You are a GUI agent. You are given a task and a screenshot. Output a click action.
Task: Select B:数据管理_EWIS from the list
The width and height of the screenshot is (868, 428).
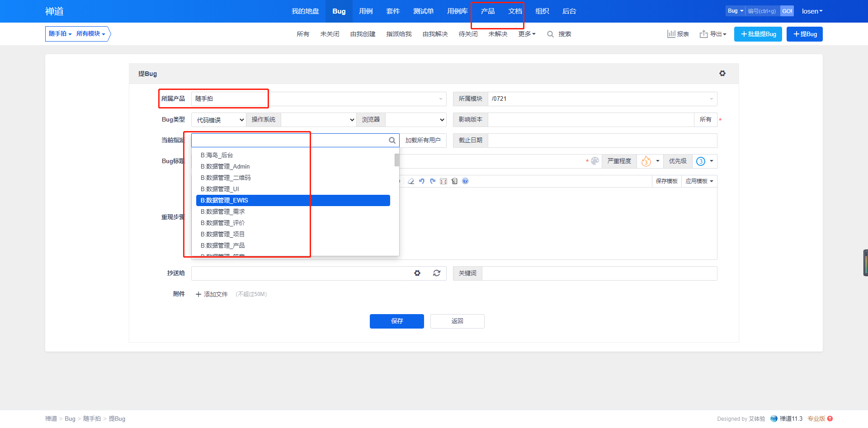(293, 200)
